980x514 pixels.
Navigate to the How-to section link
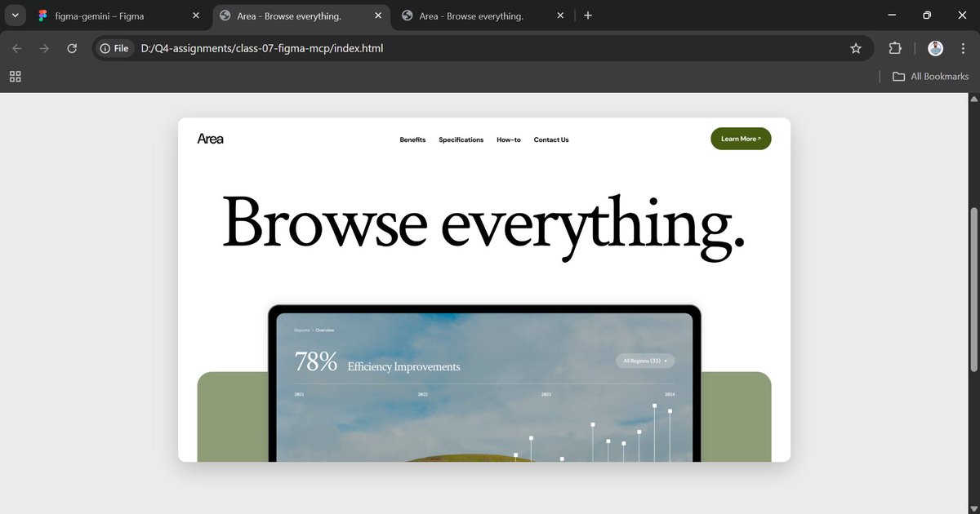click(509, 140)
